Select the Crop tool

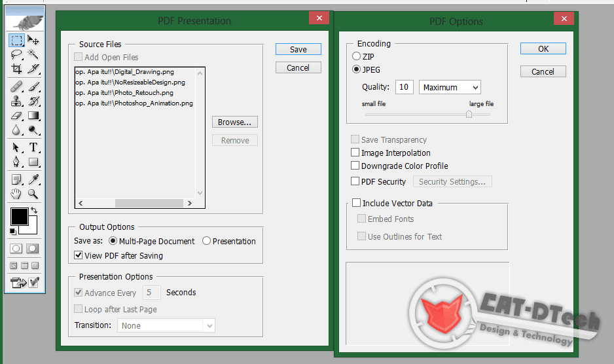coord(16,69)
